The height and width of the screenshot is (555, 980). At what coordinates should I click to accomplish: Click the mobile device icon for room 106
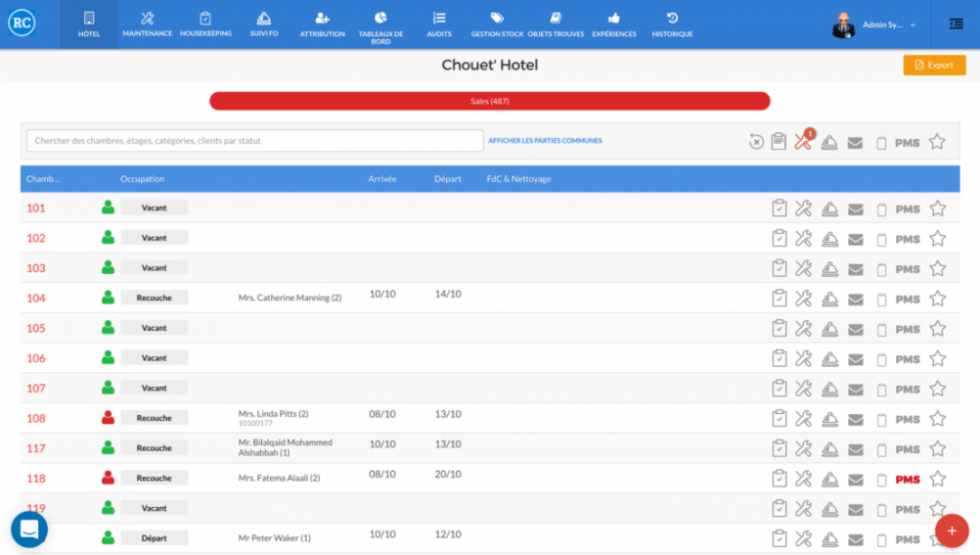(x=881, y=359)
